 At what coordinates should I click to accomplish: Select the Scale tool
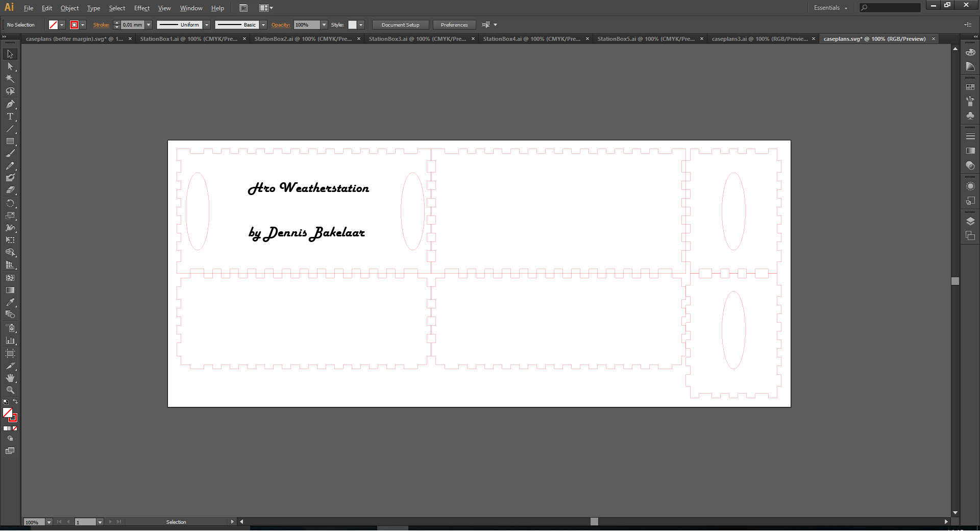[x=10, y=215]
